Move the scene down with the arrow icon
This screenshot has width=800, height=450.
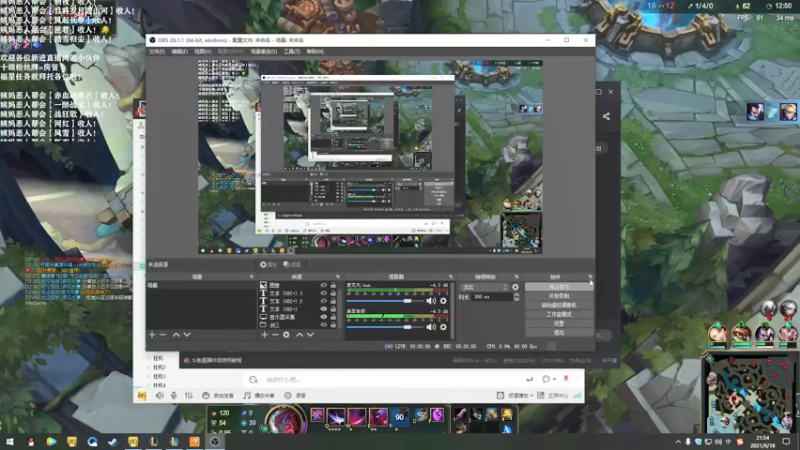[187, 335]
